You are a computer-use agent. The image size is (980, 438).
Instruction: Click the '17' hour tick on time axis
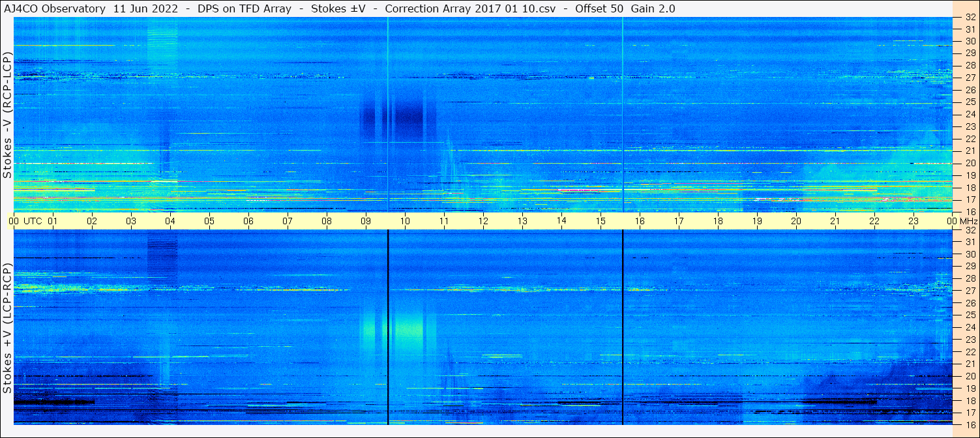(x=679, y=221)
